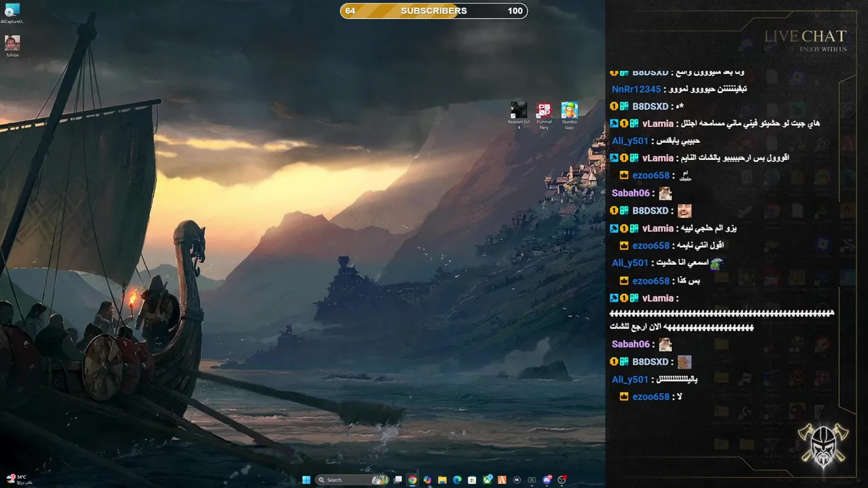Open Task View from the taskbar

(398, 480)
